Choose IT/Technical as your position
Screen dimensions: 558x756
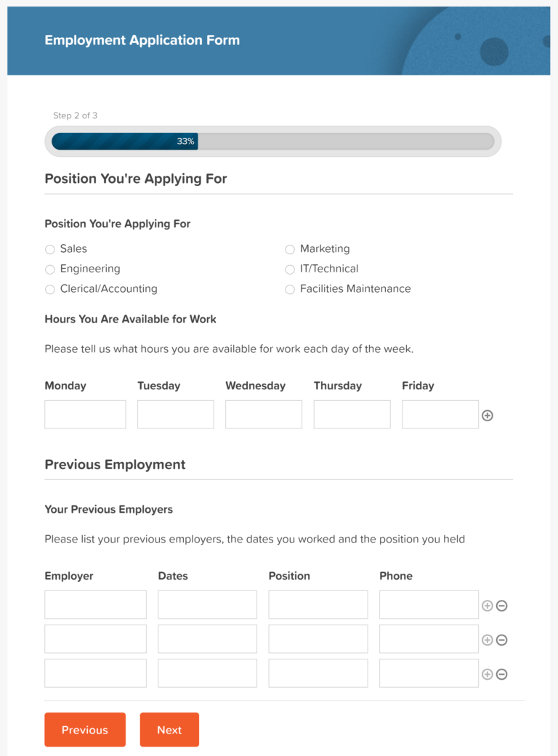tap(290, 269)
